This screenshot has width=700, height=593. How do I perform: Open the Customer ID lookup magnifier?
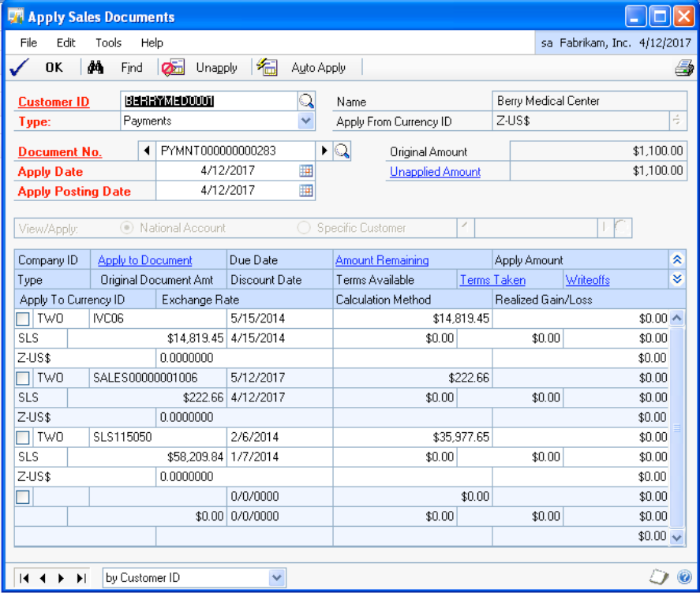tap(306, 101)
